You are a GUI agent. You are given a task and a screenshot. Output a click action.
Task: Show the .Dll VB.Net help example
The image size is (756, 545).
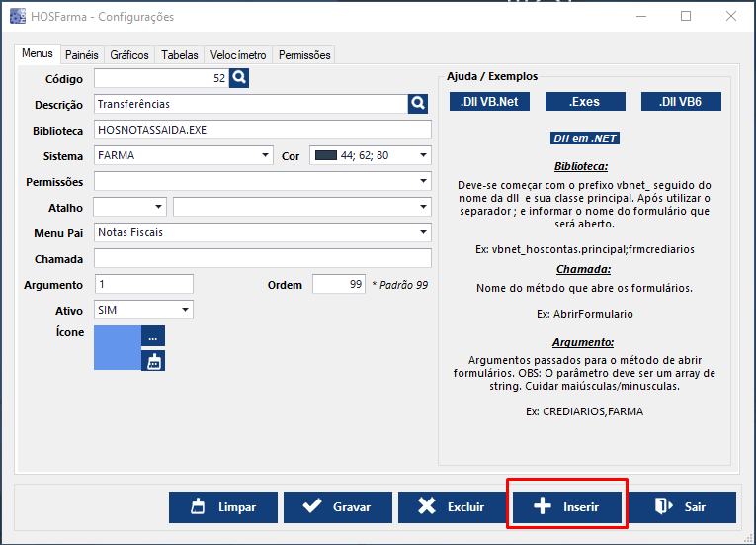tap(489, 101)
